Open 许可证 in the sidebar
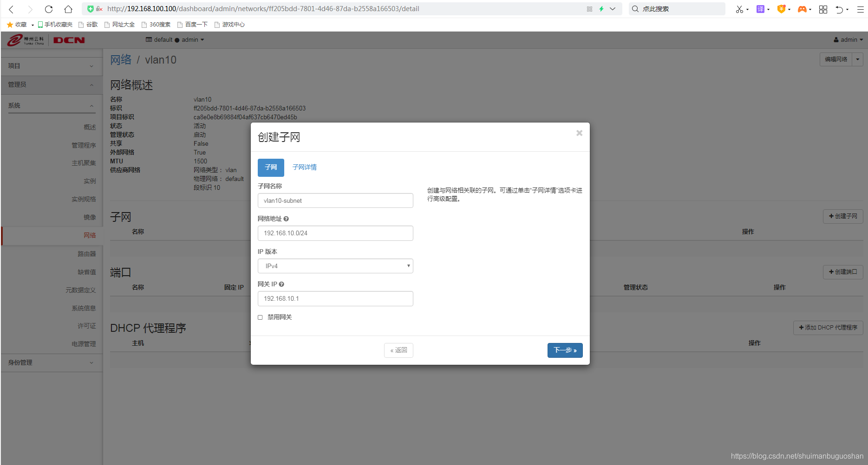The height and width of the screenshot is (465, 868). [x=87, y=326]
